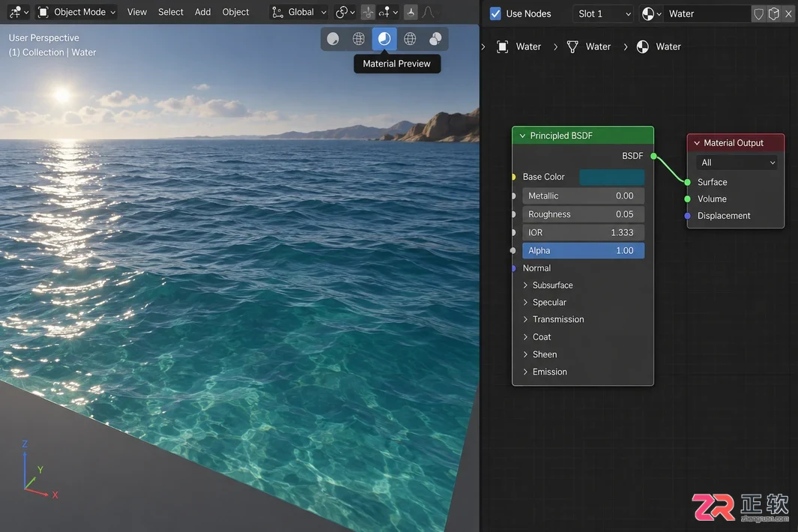Click the new material copy icon
The image size is (798, 532).
coord(773,13)
